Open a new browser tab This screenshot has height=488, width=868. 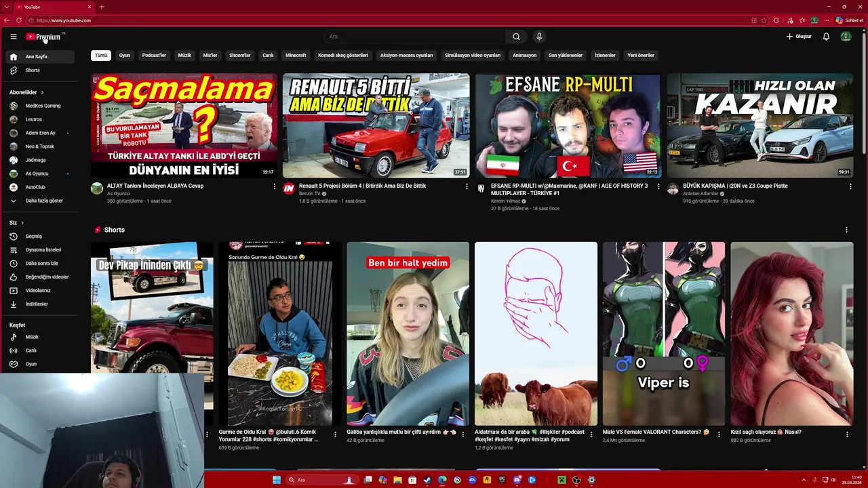pos(102,7)
